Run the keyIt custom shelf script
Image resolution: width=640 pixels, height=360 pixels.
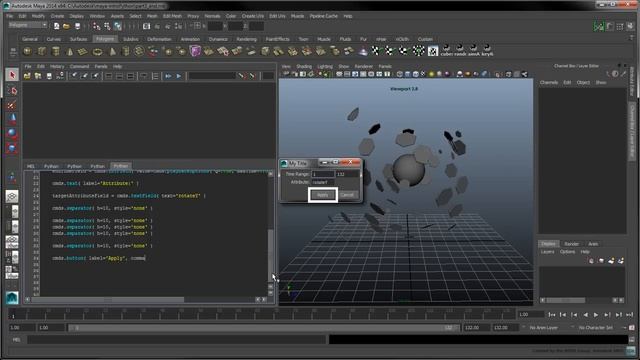[487, 51]
